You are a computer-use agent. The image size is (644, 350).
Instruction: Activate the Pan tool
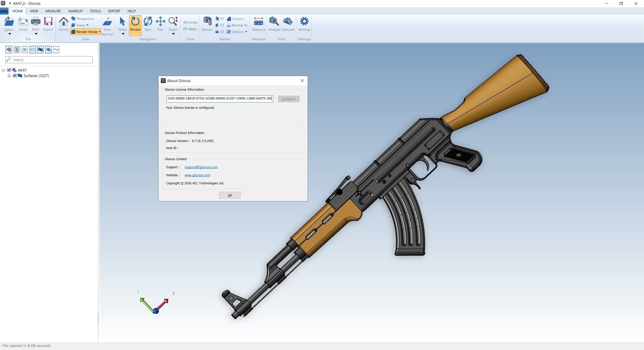pyautogui.click(x=160, y=25)
